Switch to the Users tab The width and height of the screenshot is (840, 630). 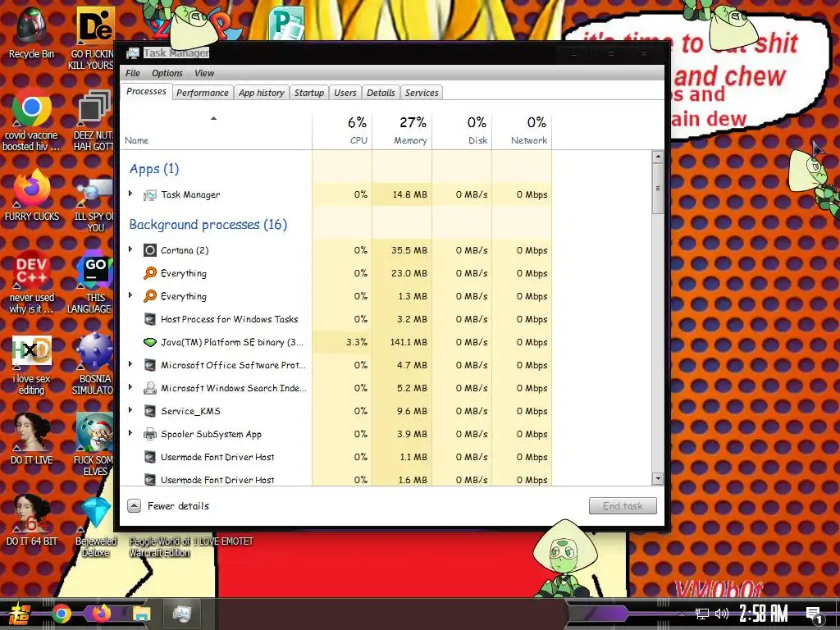(345, 93)
